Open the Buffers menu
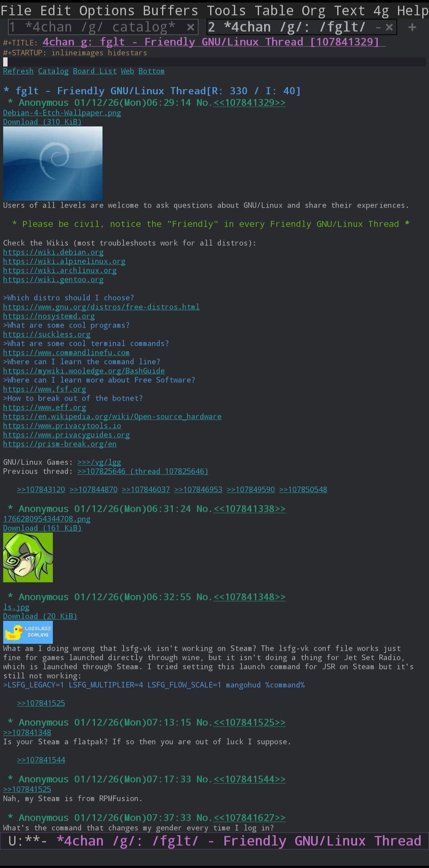The width and height of the screenshot is (429, 868). 170,10
